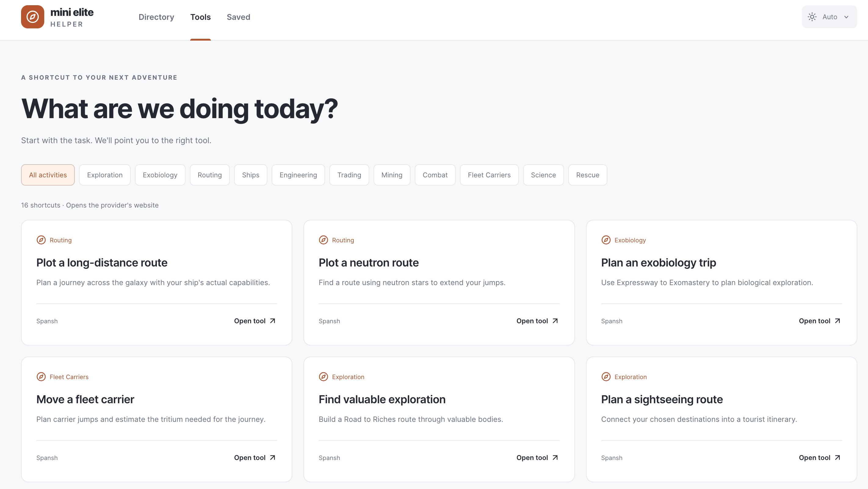This screenshot has height=489, width=868.
Task: Click arrow icon for Plan a sightseeing route
Action: tap(837, 458)
